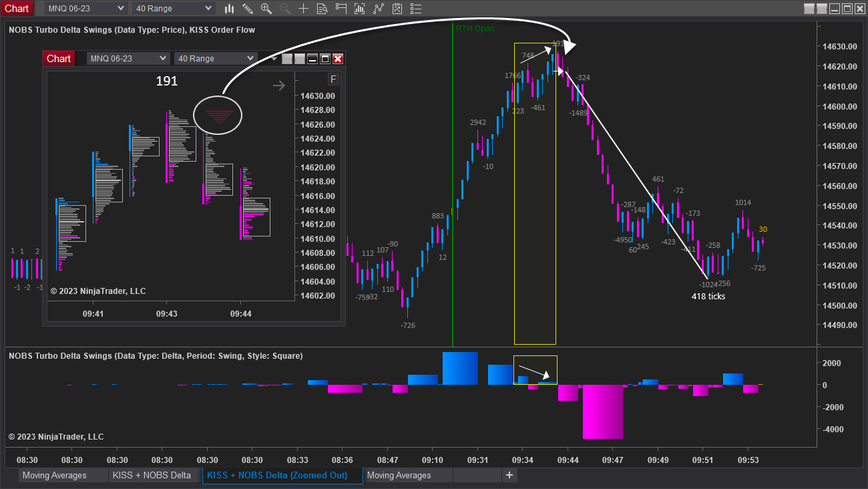Click the 2942 swing delta label
Image resolution: width=868 pixels, height=489 pixels.
pyautogui.click(x=478, y=123)
